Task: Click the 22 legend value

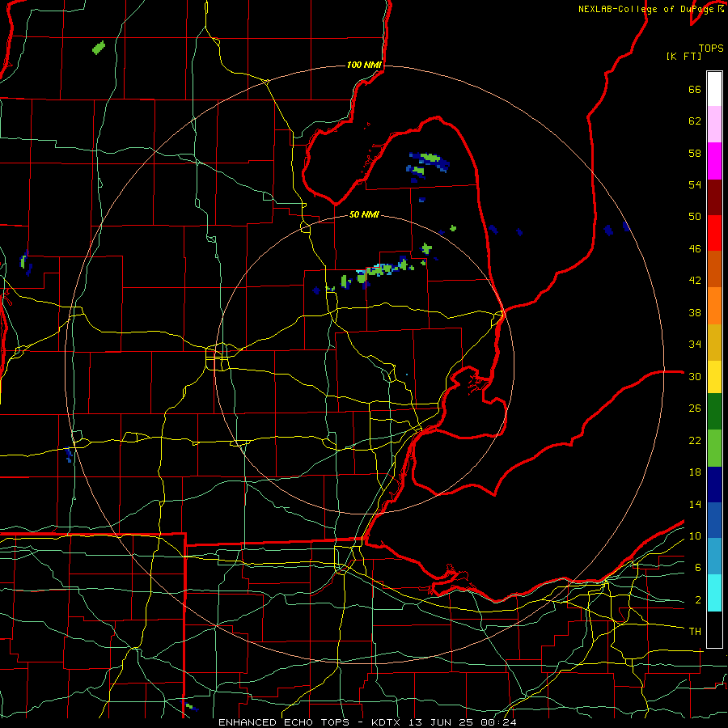Action: pos(695,440)
